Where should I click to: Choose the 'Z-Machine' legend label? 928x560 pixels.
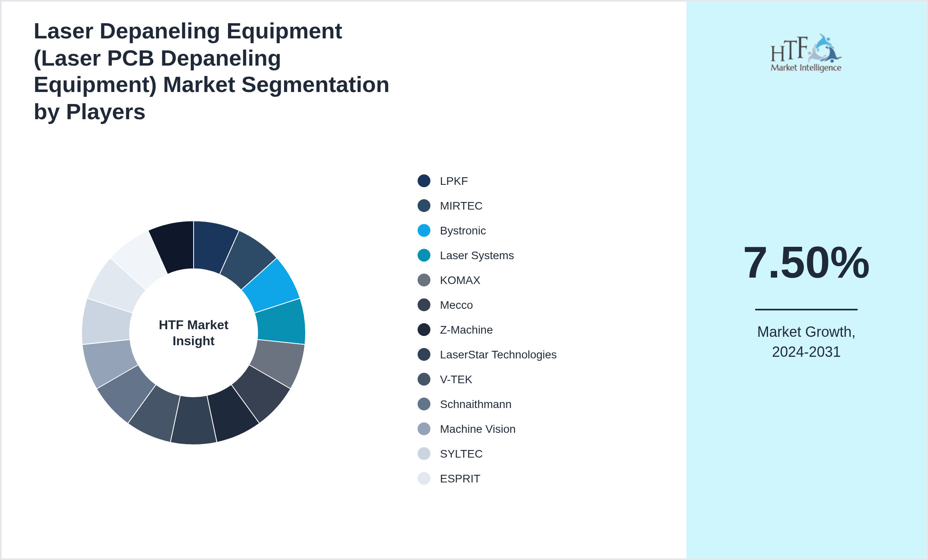pos(466,330)
